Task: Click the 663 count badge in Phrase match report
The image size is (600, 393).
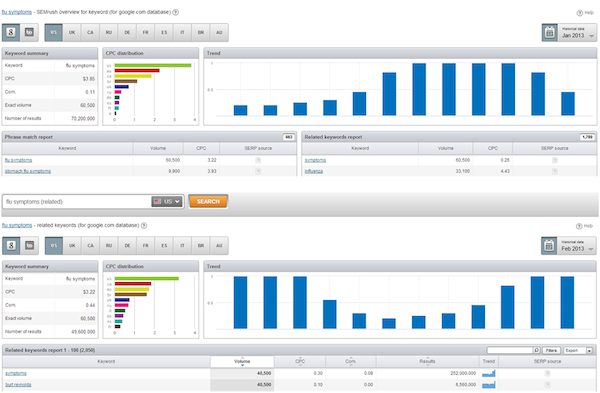Action: coord(289,137)
